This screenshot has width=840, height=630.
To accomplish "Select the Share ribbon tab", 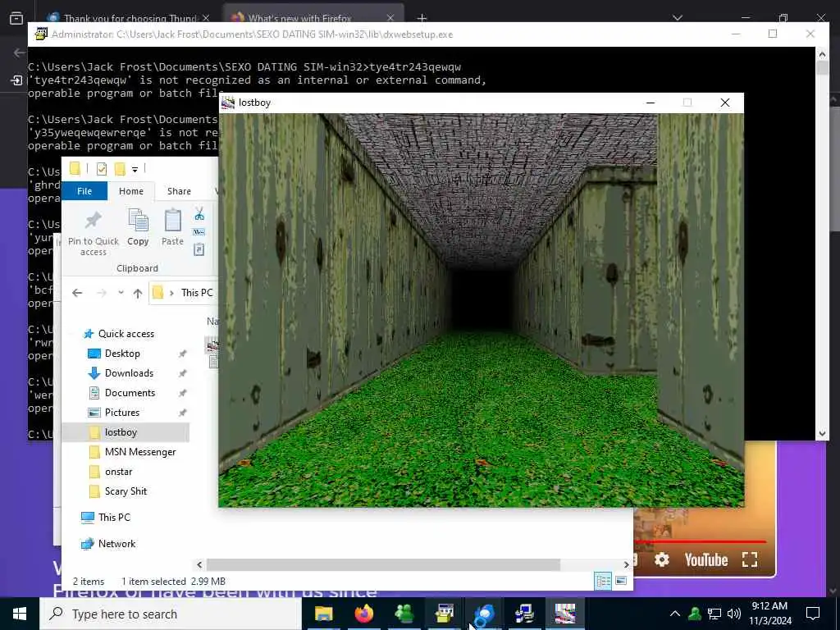I will click(179, 191).
